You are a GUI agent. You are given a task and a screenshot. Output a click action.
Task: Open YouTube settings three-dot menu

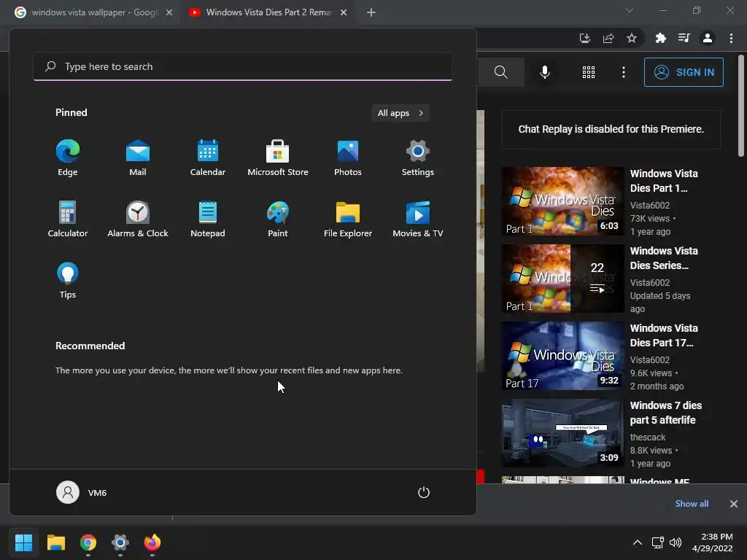pyautogui.click(x=623, y=72)
